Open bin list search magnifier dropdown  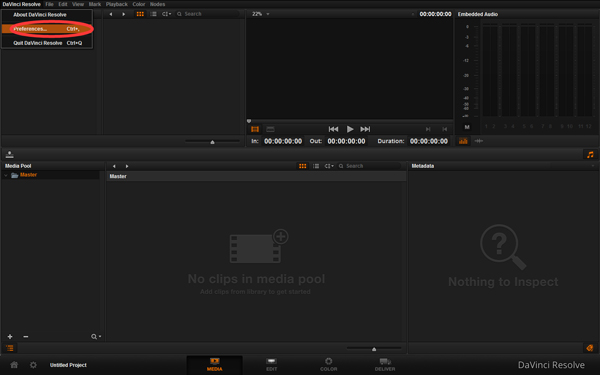tap(96, 337)
